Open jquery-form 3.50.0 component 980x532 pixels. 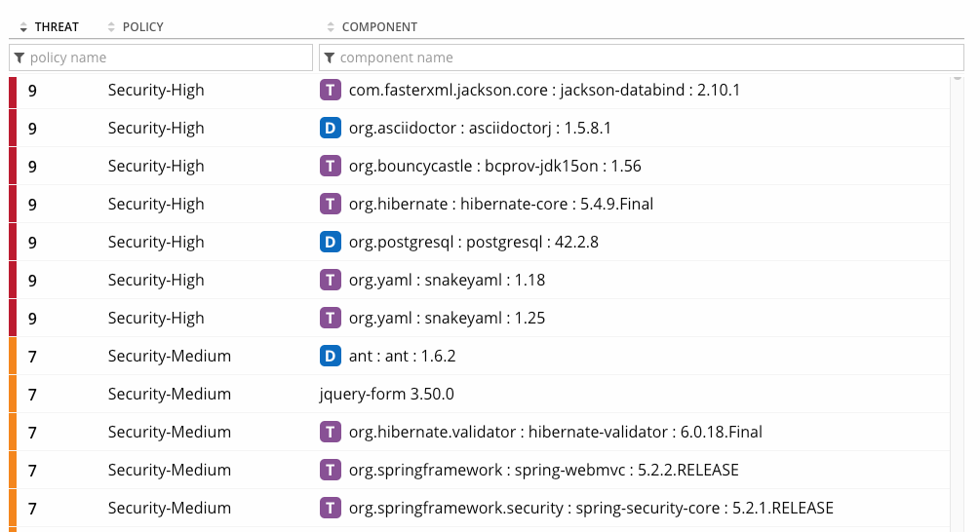(x=386, y=394)
